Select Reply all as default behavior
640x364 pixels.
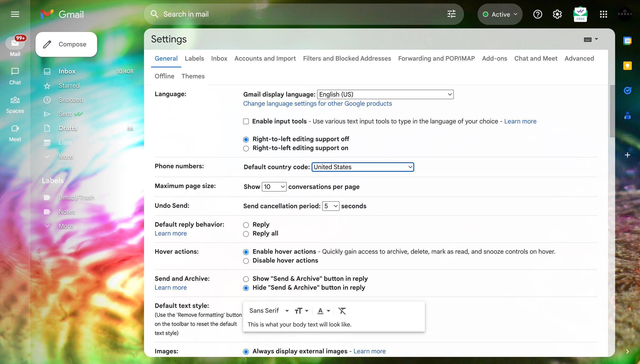coord(246,234)
